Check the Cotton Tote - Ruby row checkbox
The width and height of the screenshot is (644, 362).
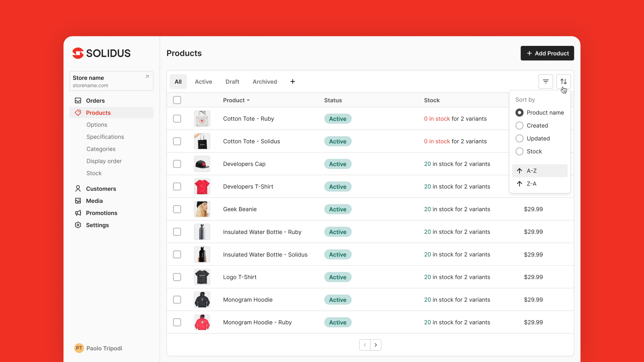coord(177,119)
